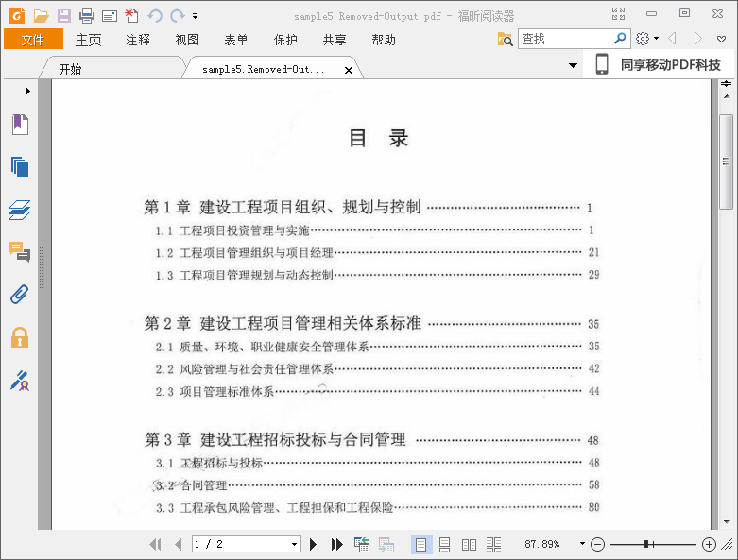This screenshot has height=560, width=738.
Task: Switch to the 开始 tab
Action: [x=71, y=70]
